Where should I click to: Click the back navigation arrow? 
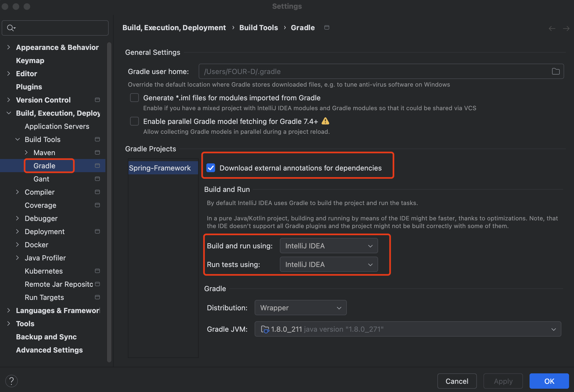point(552,29)
